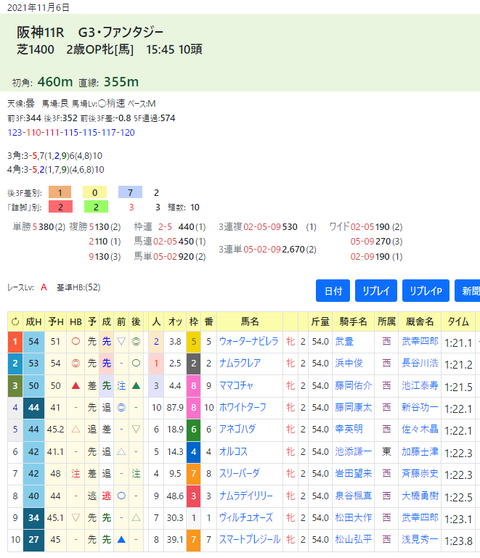Open stable 大橋勇樹 link
This screenshot has height=558, width=480.
(420, 496)
